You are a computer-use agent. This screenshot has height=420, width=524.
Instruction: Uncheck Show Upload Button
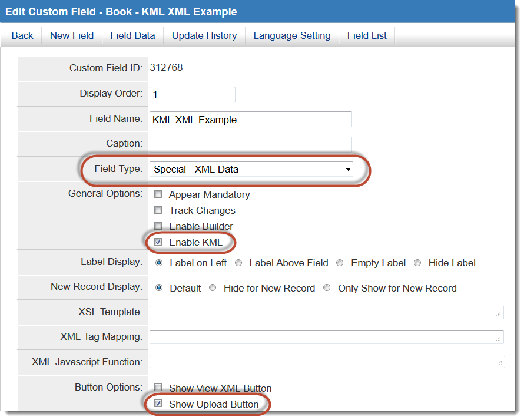tap(158, 404)
